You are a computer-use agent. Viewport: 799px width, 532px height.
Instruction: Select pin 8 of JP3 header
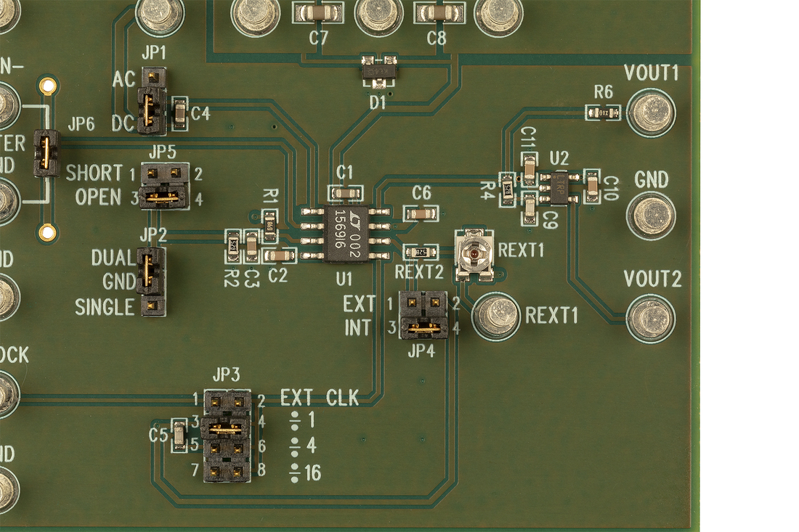[238, 472]
